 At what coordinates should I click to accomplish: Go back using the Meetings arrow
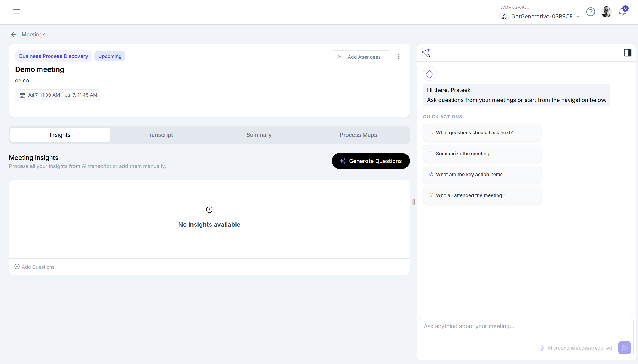tap(14, 35)
